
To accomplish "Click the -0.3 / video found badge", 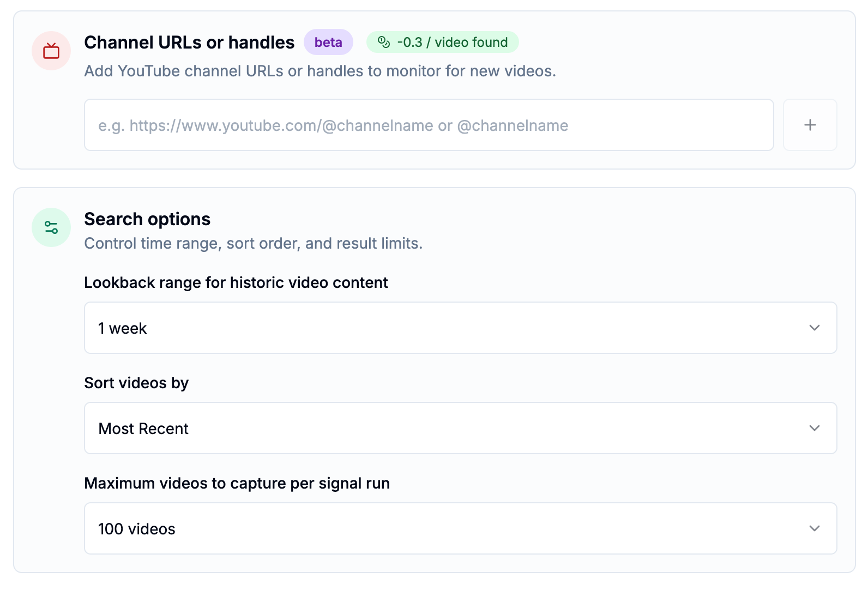I will (442, 42).
